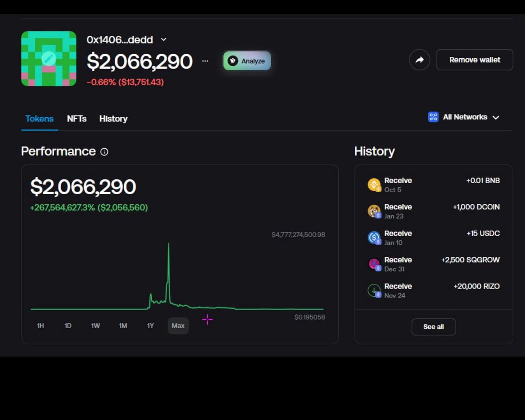Open the wallet options ellipsis menu
The image size is (525, 420).
[205, 61]
